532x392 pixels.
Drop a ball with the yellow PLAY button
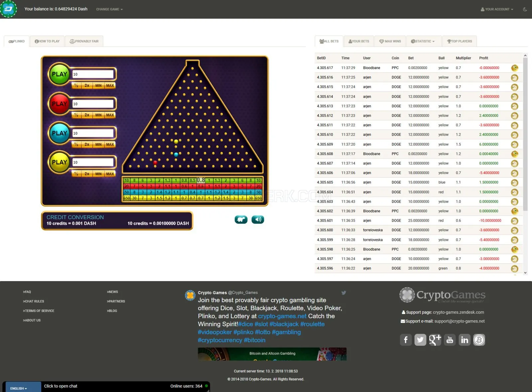pyautogui.click(x=60, y=162)
